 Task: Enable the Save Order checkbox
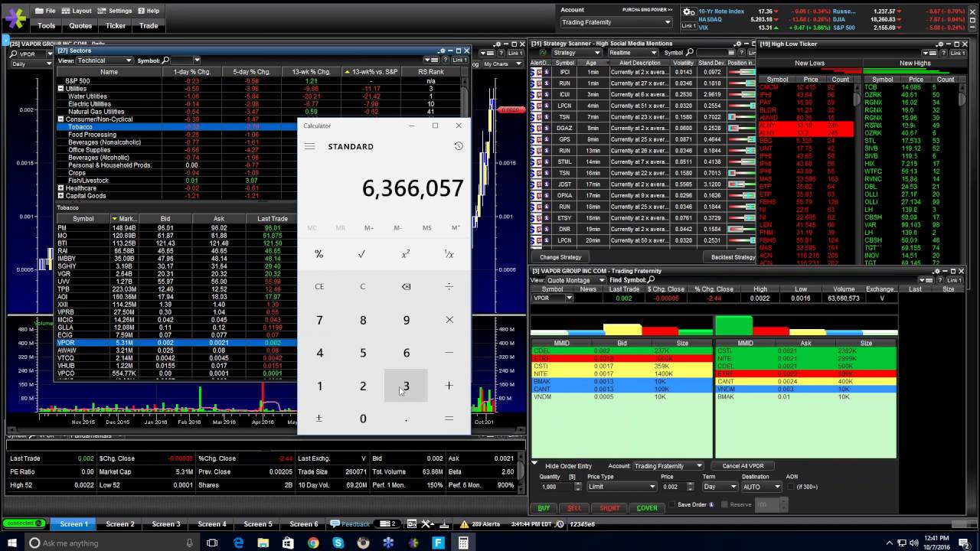[673, 504]
